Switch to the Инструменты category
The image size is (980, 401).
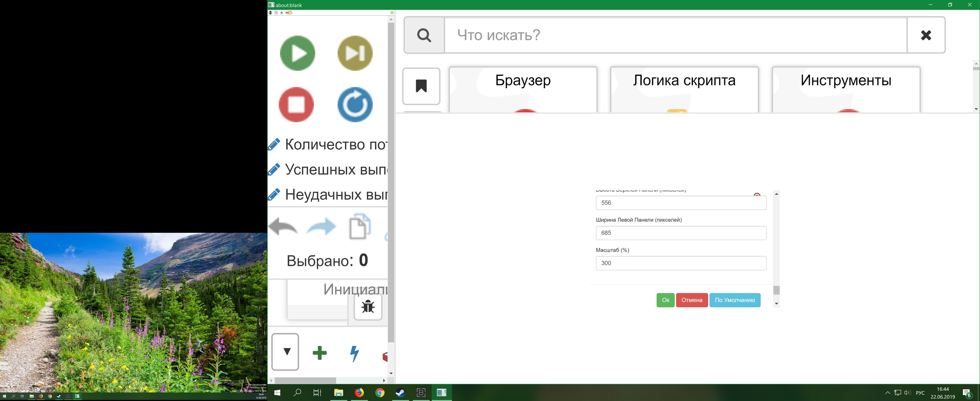(846, 81)
